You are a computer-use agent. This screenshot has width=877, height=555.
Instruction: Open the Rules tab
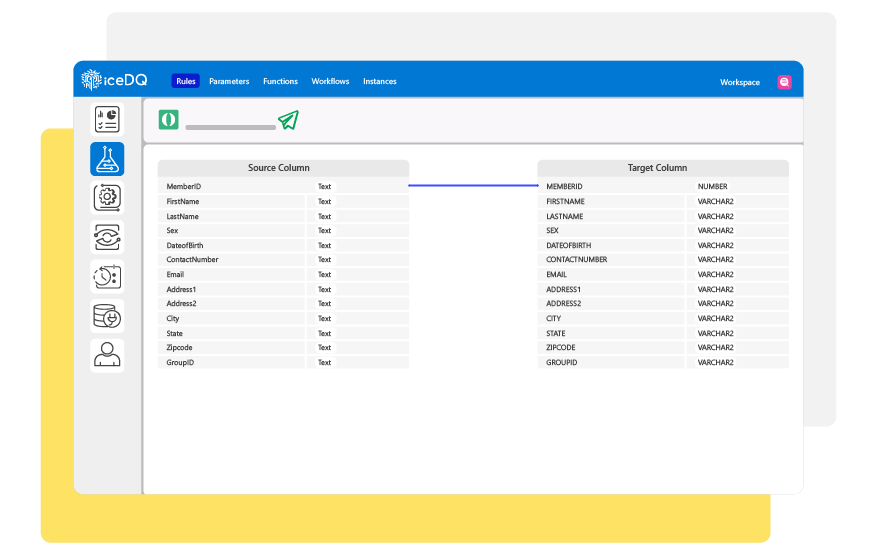(186, 81)
